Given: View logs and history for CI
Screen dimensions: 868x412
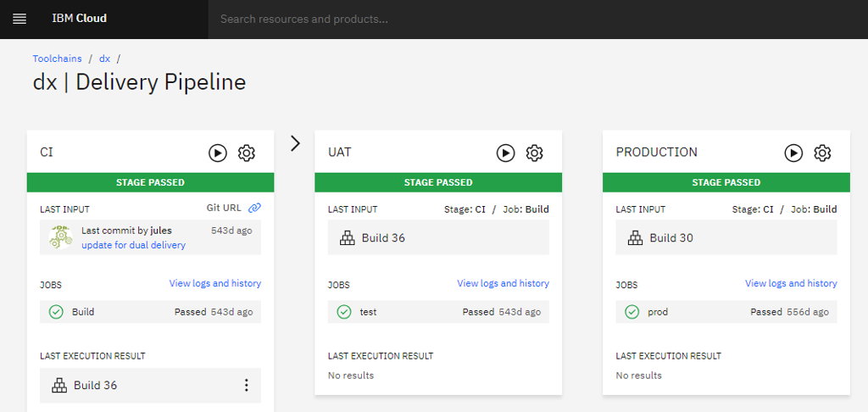Looking at the screenshot, I should pyautogui.click(x=214, y=283).
